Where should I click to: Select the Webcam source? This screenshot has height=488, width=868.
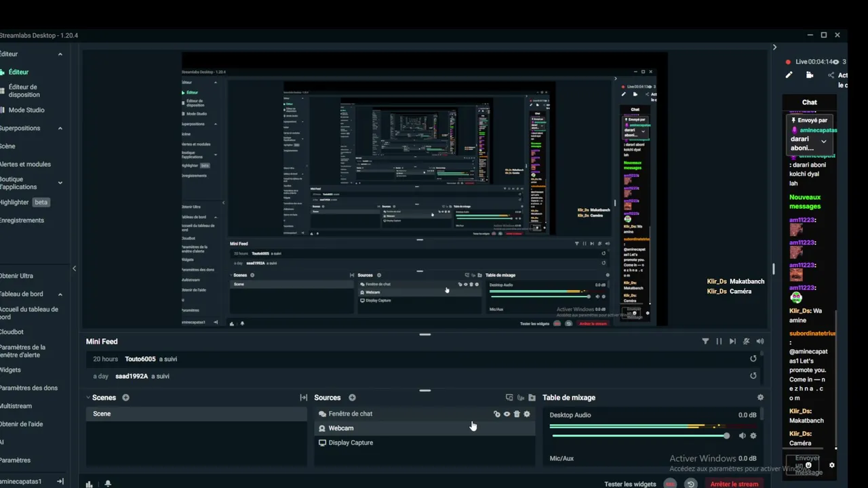point(425,428)
